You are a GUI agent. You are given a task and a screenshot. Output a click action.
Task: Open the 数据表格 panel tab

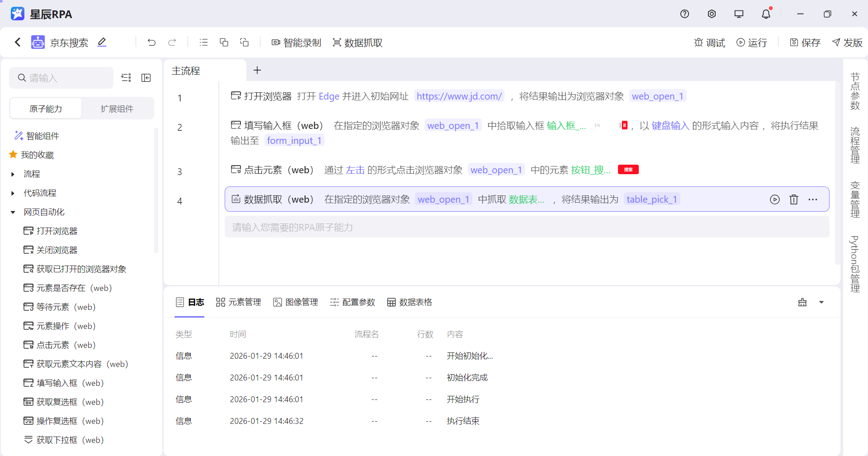click(410, 302)
